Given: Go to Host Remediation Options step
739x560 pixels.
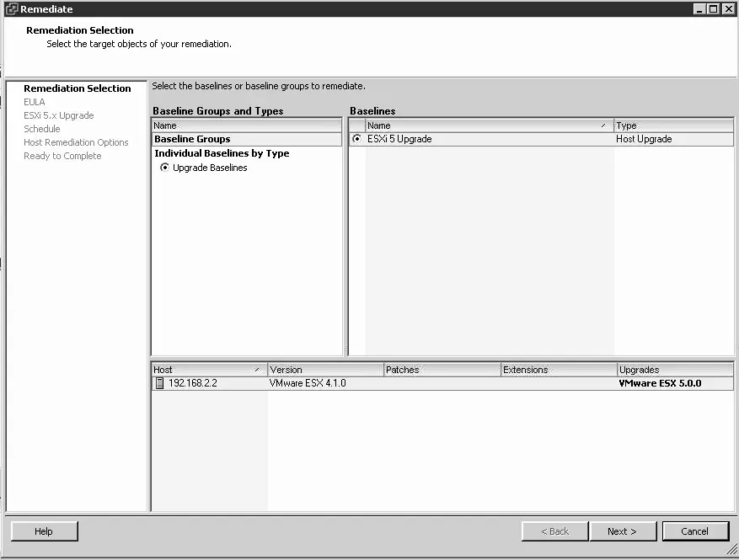Looking at the screenshot, I should pyautogui.click(x=76, y=142).
